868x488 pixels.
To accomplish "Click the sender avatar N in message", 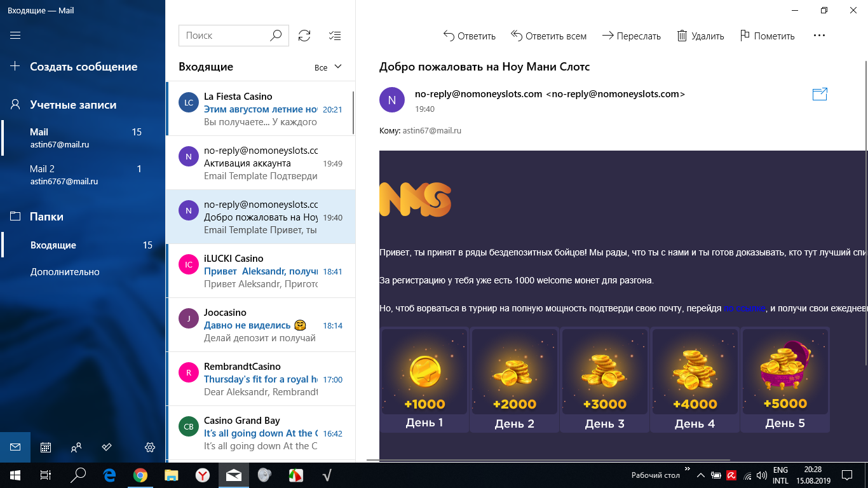I will pos(392,100).
